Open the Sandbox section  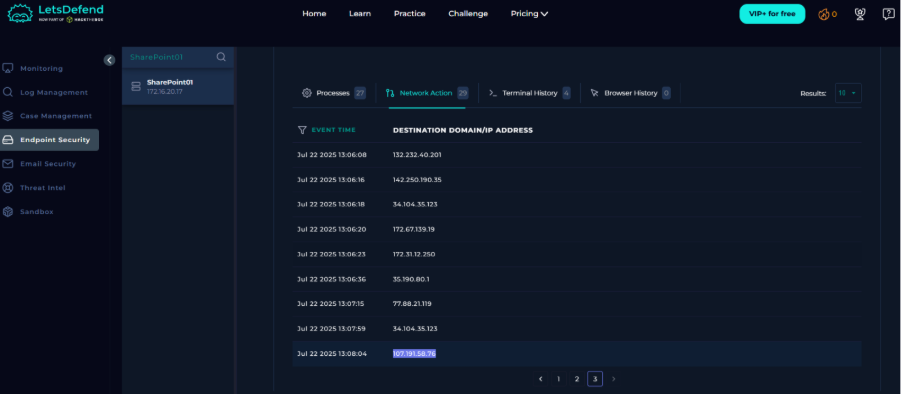37,212
